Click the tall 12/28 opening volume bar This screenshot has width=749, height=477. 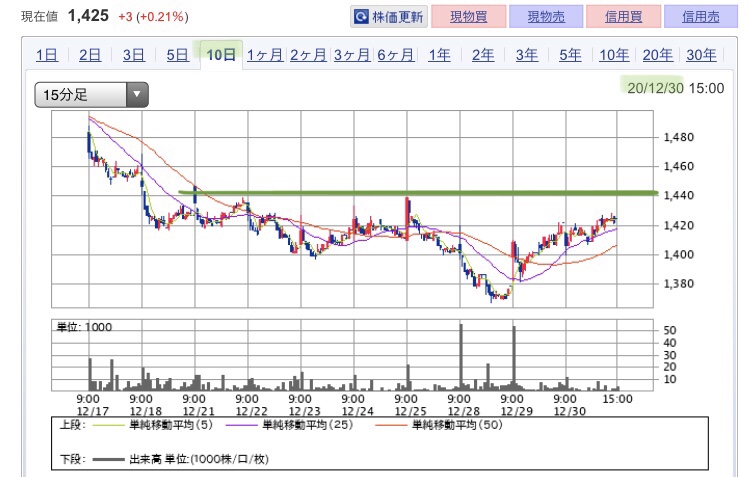(x=461, y=357)
